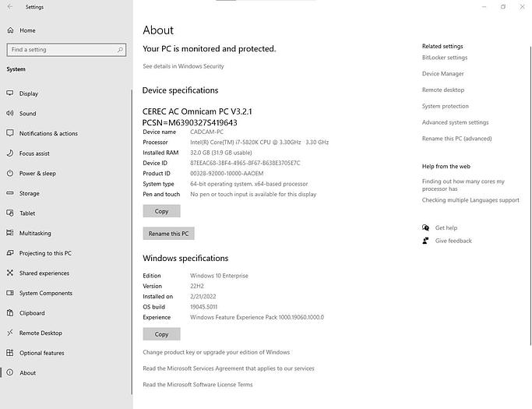Click the Home icon in sidebar
This screenshot has height=409, width=532.
11,30
